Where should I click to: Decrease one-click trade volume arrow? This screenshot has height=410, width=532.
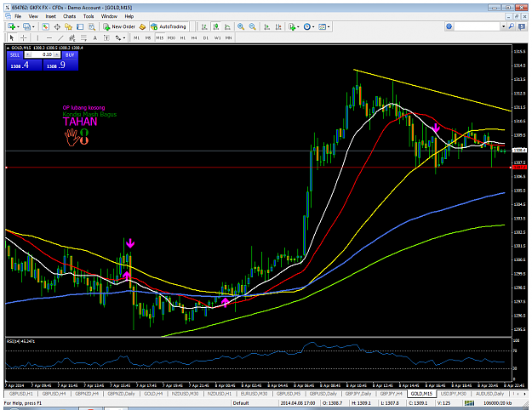click(28, 54)
